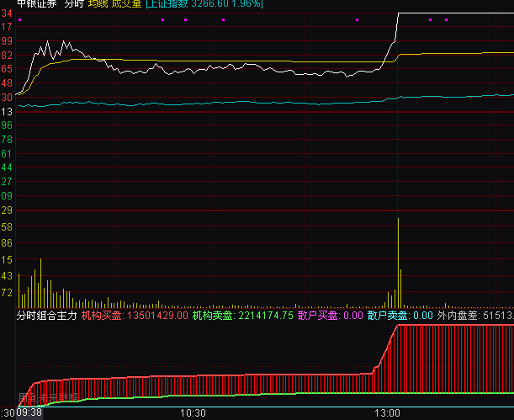Select the 中银证券 stock name label
This screenshot has height=420, width=514.
[x=35, y=4]
